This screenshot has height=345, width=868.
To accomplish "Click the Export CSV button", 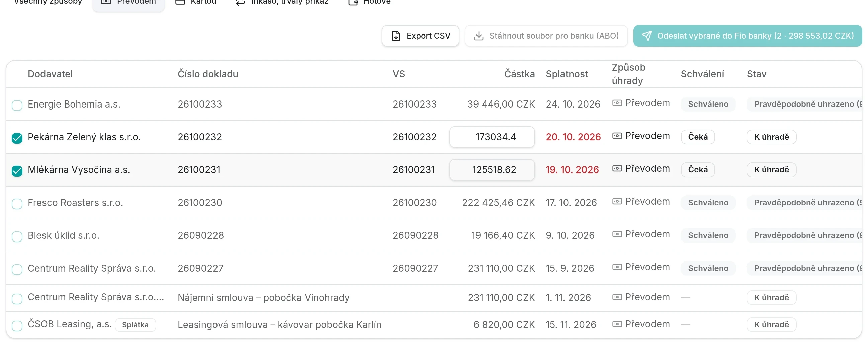I will tap(420, 36).
